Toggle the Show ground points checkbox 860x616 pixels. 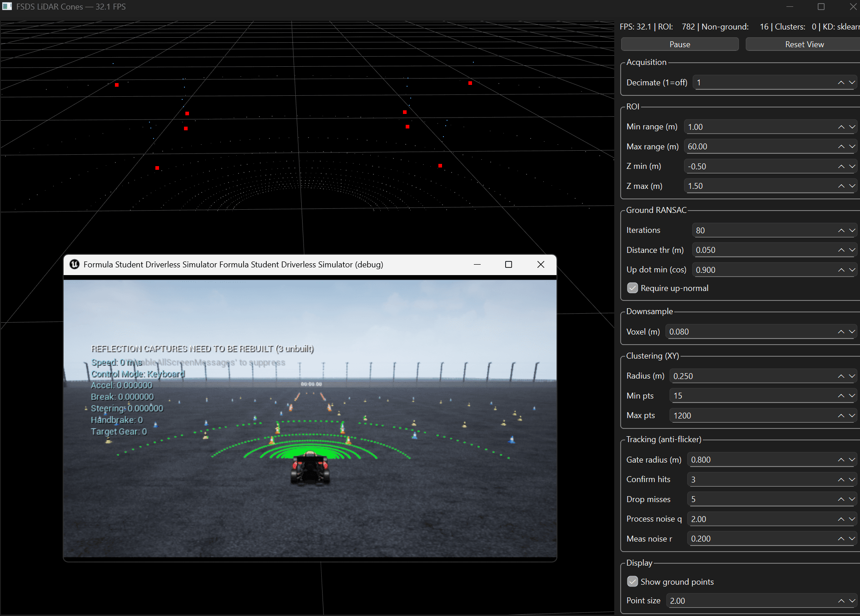632,582
